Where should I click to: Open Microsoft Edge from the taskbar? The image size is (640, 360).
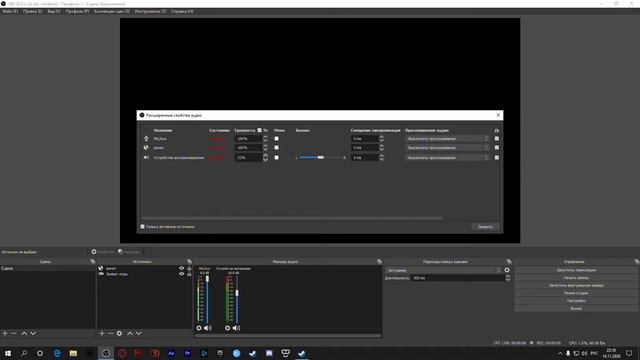click(x=57, y=353)
